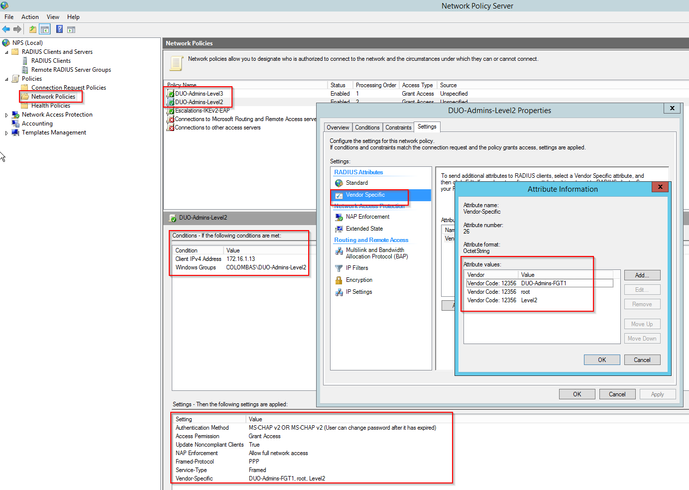Click Cancel in Attribute Information dialog

click(642, 359)
